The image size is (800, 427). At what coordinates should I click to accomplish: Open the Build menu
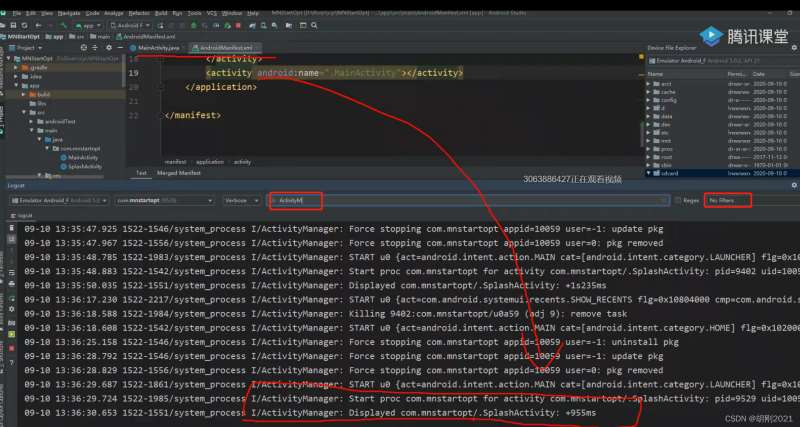161,13
